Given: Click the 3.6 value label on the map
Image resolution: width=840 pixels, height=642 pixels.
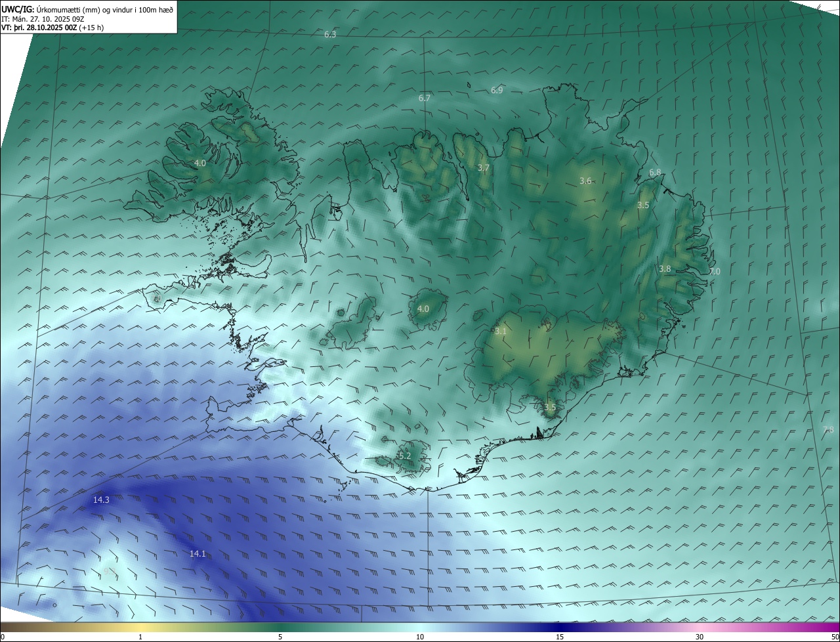Looking at the screenshot, I should point(585,181).
